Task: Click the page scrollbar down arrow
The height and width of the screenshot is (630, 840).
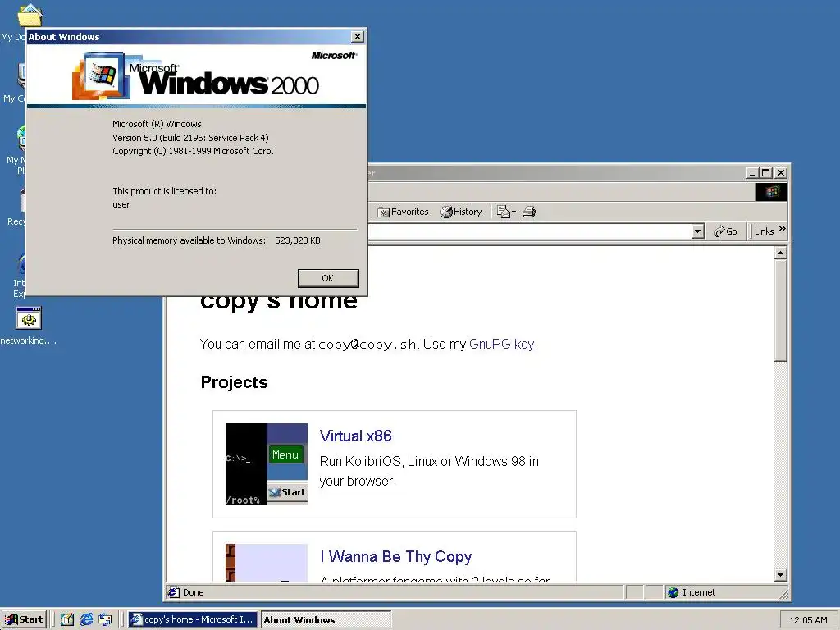Action: coord(781,575)
